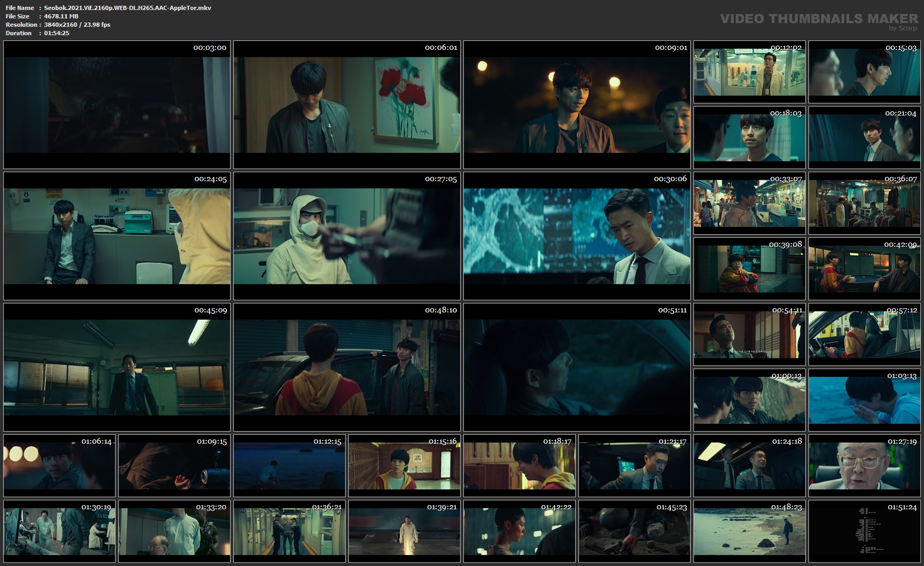Open the 00:57:12 car interior thumbnail
The image size is (924, 566).
click(x=865, y=334)
